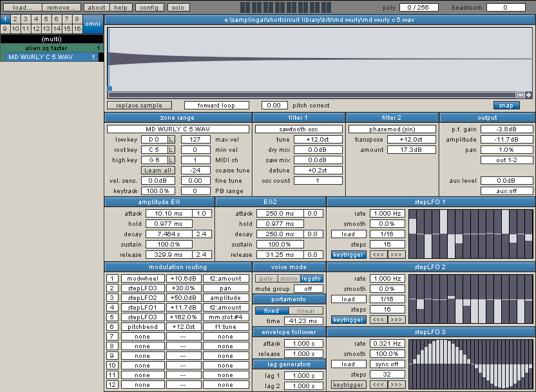536x392 pixels.
Task: Shift stepLFO 2 pattern right with >>>
Action: tap(396, 320)
